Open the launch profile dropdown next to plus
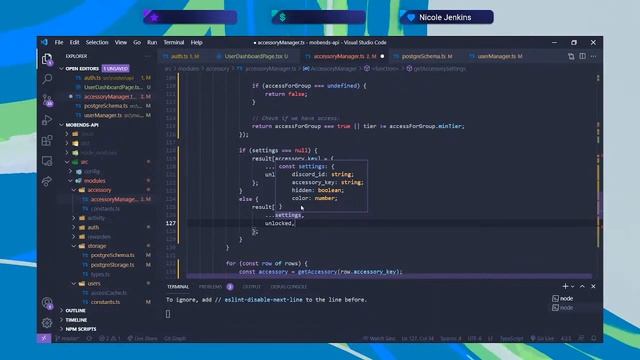 coord(573,287)
